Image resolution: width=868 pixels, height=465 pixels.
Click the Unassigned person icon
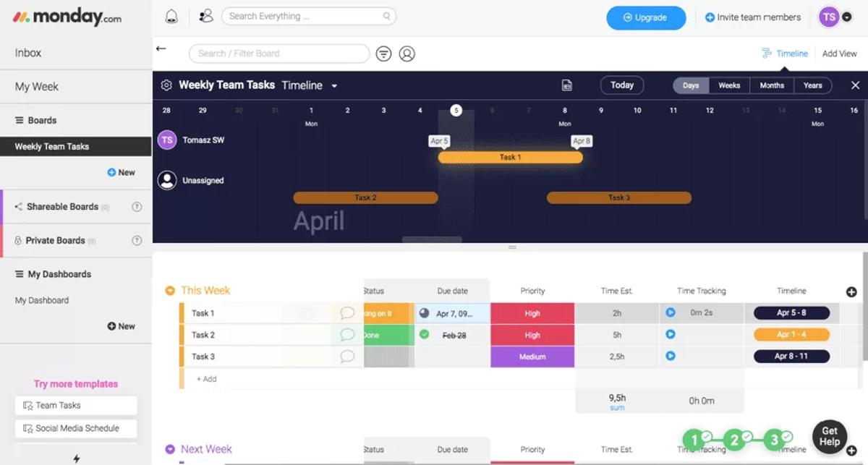click(167, 181)
